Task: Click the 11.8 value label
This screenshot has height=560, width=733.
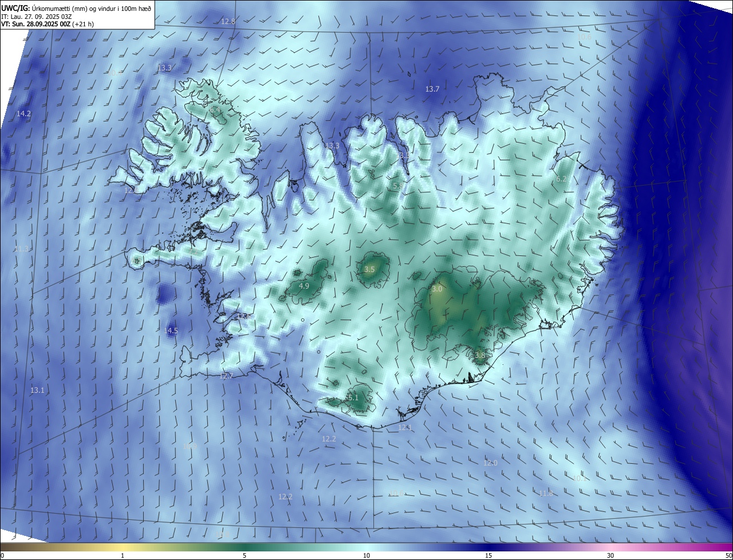Action: coord(546,494)
